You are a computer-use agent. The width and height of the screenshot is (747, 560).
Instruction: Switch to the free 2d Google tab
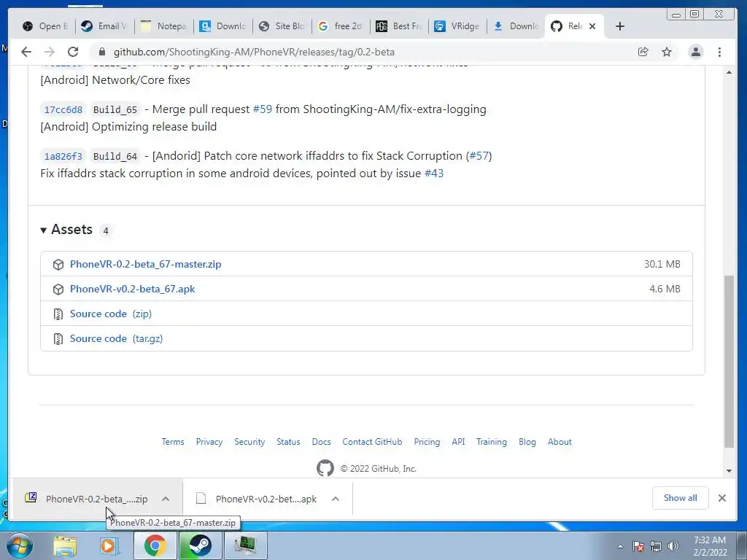tap(341, 26)
